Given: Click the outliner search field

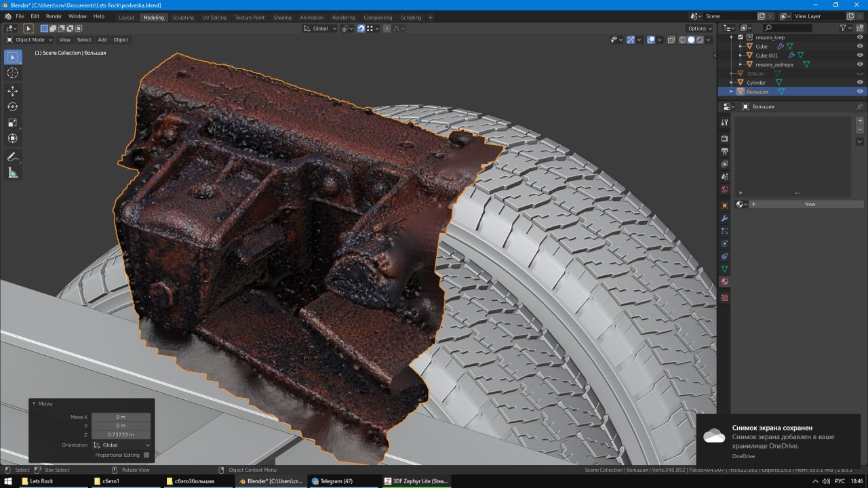Looking at the screenshot, I should pos(788,28).
